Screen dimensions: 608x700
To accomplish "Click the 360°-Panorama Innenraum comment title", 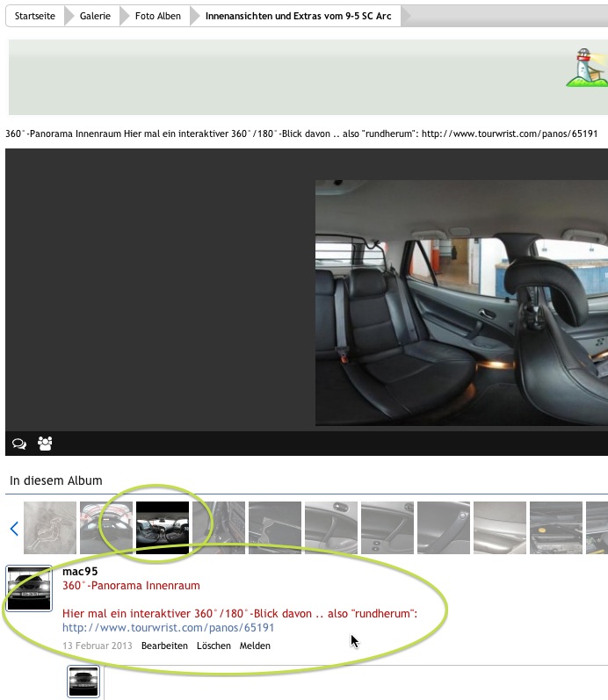I will click(x=131, y=586).
